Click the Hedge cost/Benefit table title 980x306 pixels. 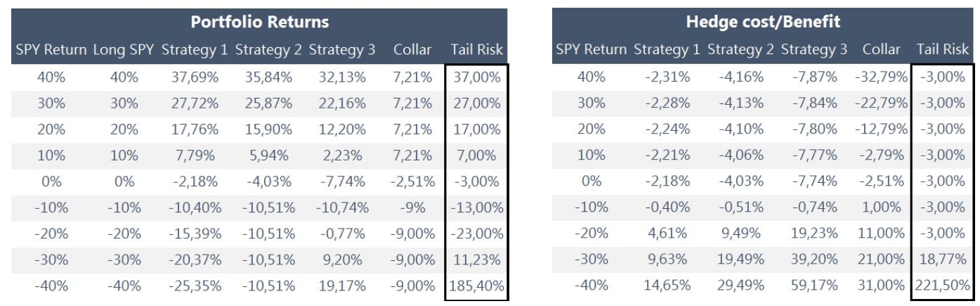(763, 22)
